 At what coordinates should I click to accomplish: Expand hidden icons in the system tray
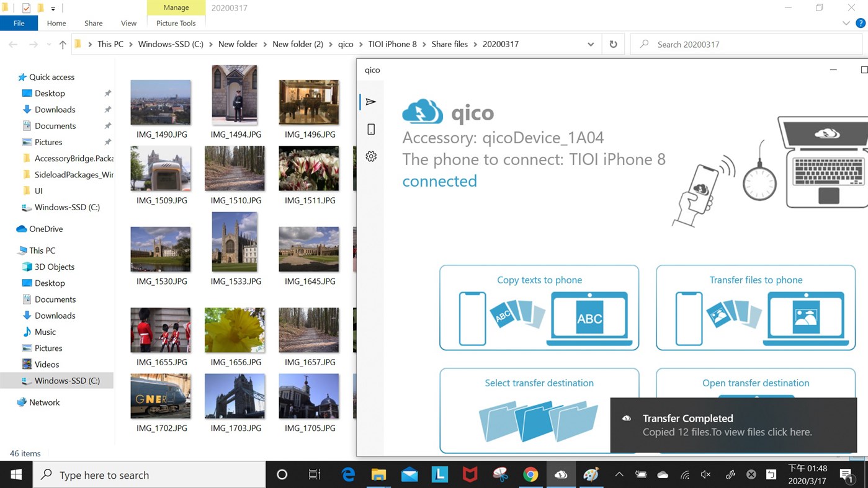click(x=619, y=474)
